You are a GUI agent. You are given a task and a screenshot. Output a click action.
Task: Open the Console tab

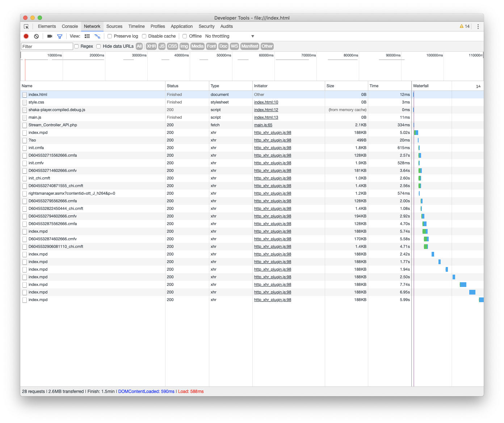tap(70, 26)
